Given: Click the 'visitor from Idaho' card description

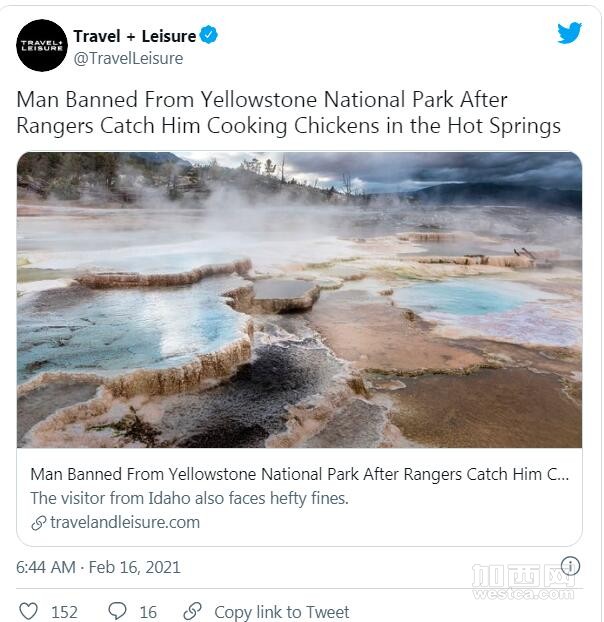Looking at the screenshot, I should [x=189, y=498].
